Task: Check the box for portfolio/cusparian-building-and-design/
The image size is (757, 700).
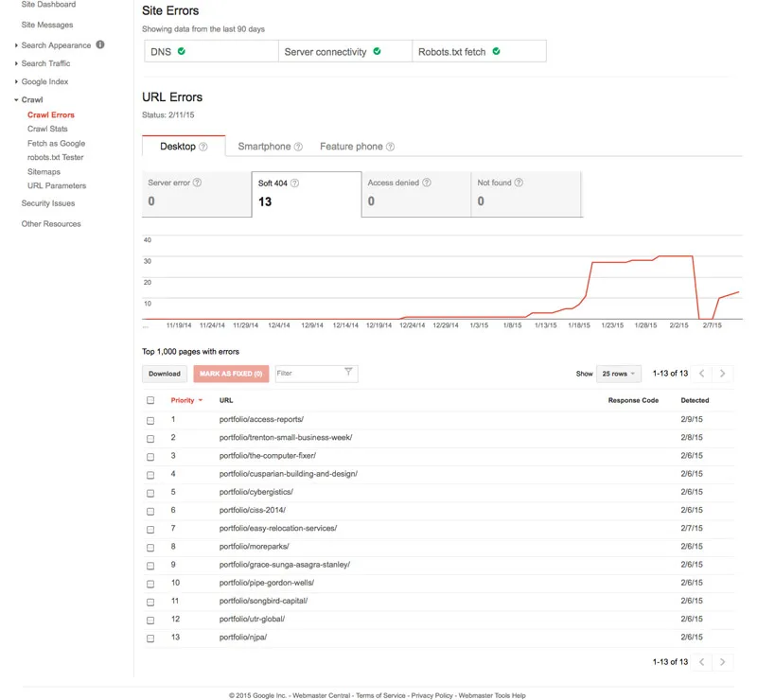Action: (150, 475)
